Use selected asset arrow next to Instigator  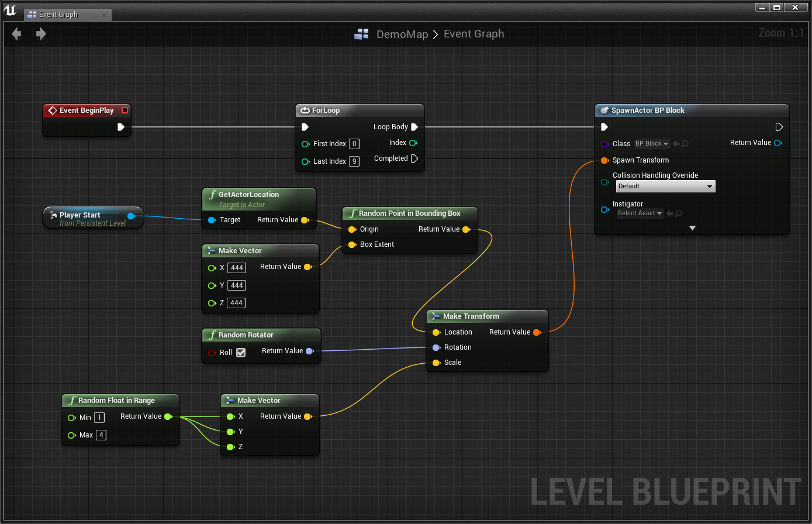coord(670,213)
